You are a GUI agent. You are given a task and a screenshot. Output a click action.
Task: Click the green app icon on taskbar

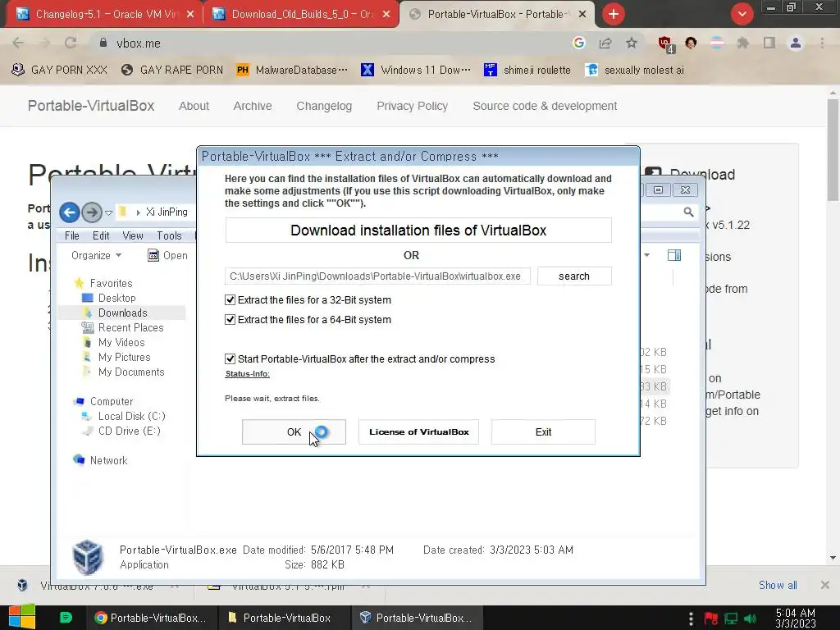(x=66, y=618)
